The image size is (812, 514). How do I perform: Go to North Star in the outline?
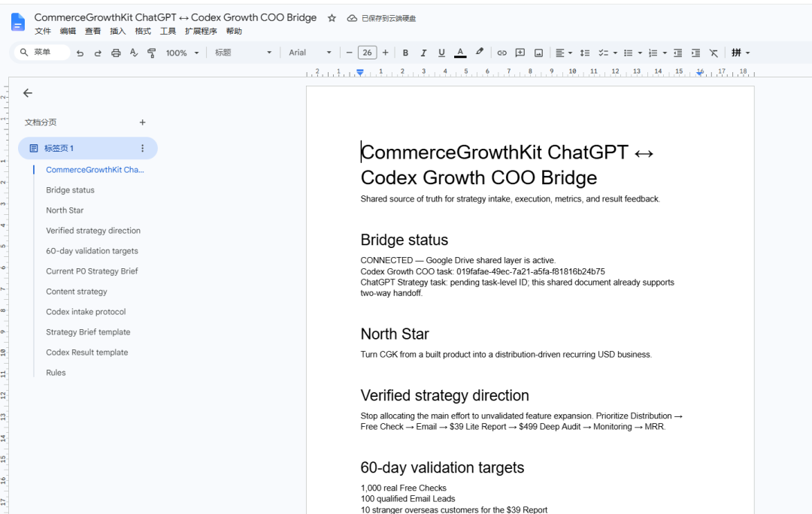(65, 210)
